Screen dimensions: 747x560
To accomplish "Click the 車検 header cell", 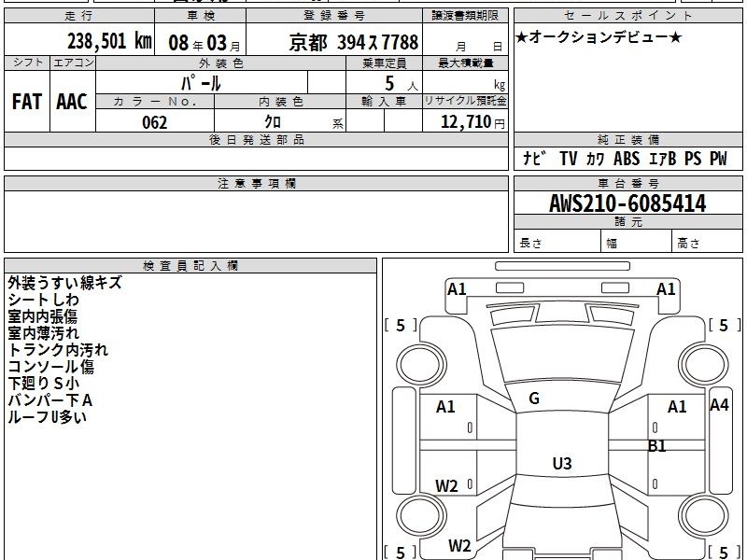I will click(x=201, y=16).
